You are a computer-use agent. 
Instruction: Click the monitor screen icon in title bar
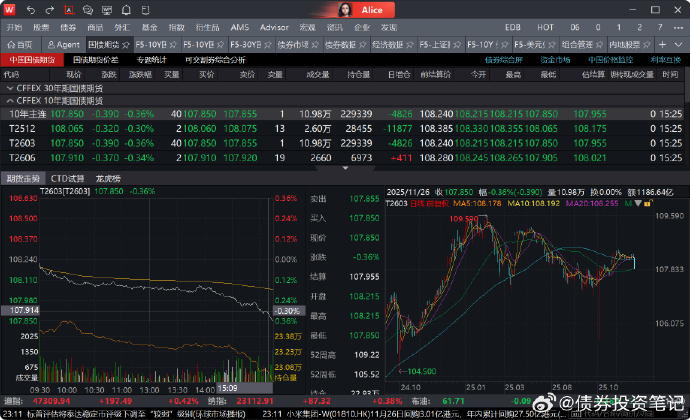click(107, 10)
